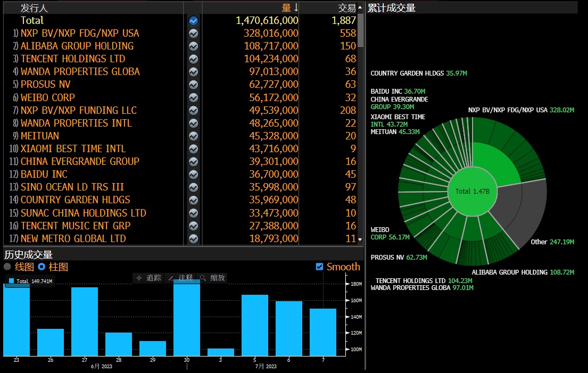
Task: Sort table by 交易 trades column header
Action: point(347,7)
